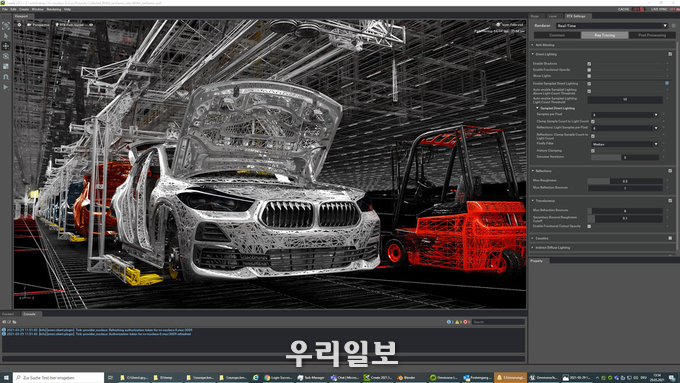Toggle Enable Sampled Direct Lighting checkbox

click(x=589, y=84)
